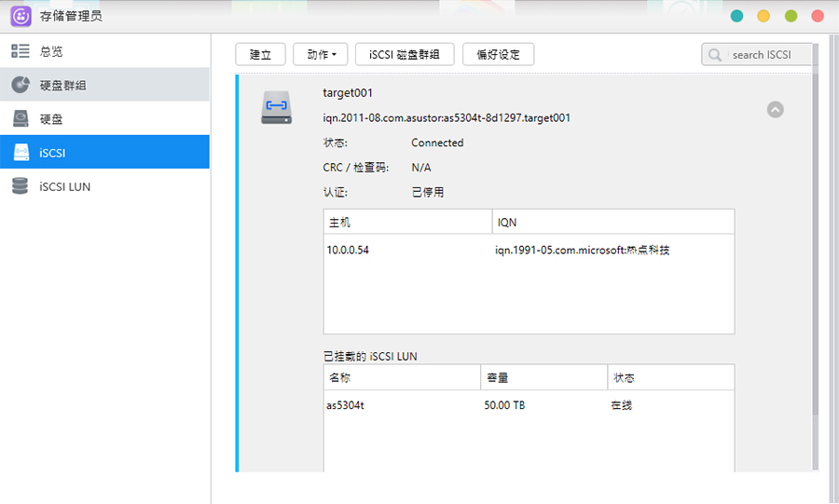Go to 总览 overview menu item
The width and height of the screenshot is (839, 504).
point(104,51)
